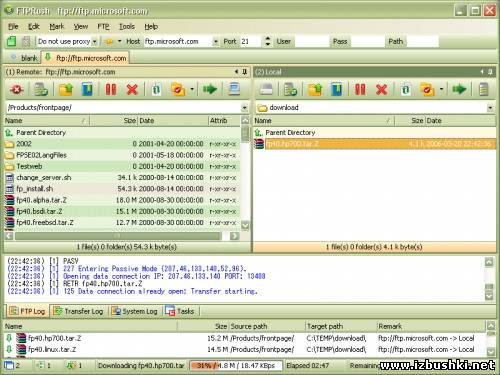
Task: Click the green connect icon beside proxy dropdown
Action: pos(11,41)
